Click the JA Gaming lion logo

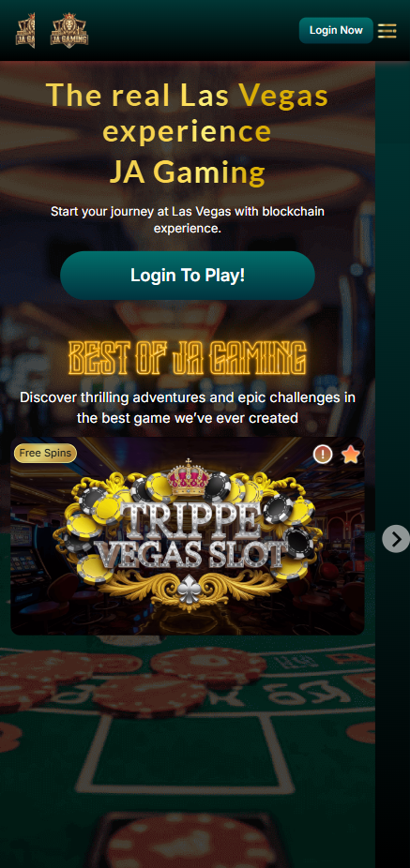tap(69, 30)
